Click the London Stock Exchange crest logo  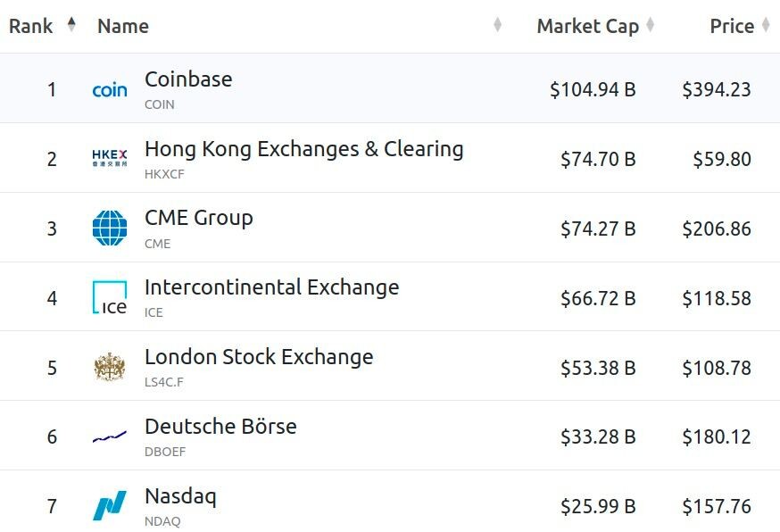pos(110,367)
